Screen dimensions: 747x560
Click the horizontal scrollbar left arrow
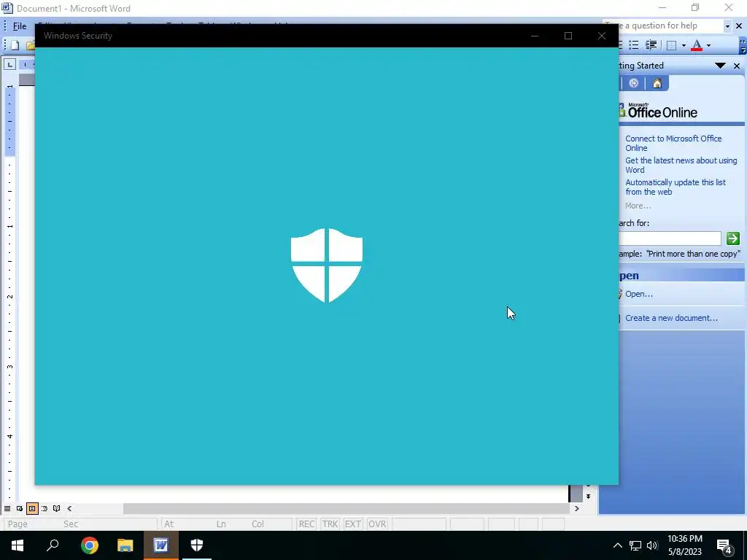69,508
